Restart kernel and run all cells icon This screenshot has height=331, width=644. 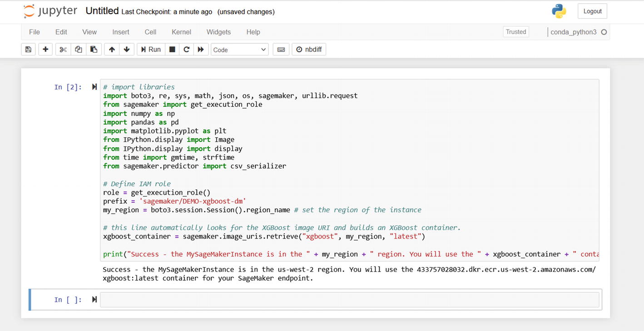[201, 50]
